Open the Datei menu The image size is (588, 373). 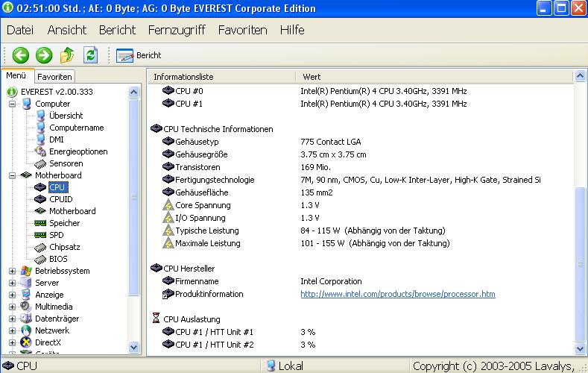click(20, 30)
